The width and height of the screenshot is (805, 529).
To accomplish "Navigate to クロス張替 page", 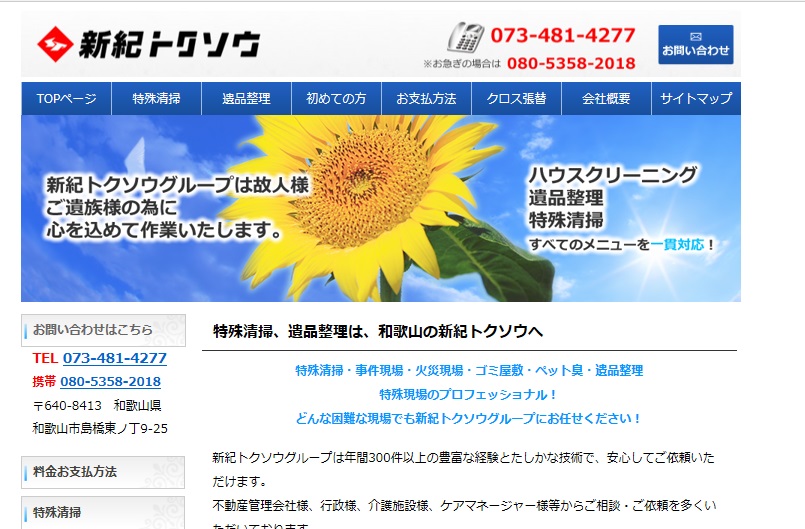I will (516, 99).
